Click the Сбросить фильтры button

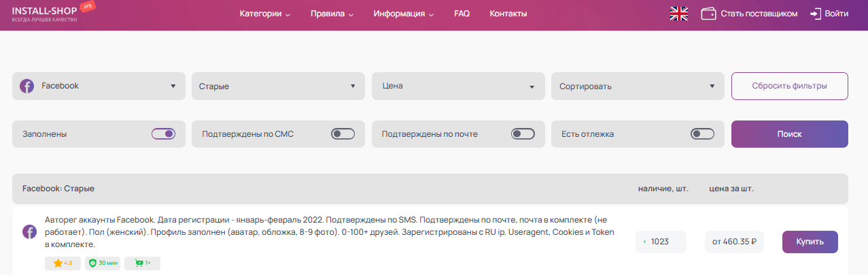pyautogui.click(x=790, y=86)
